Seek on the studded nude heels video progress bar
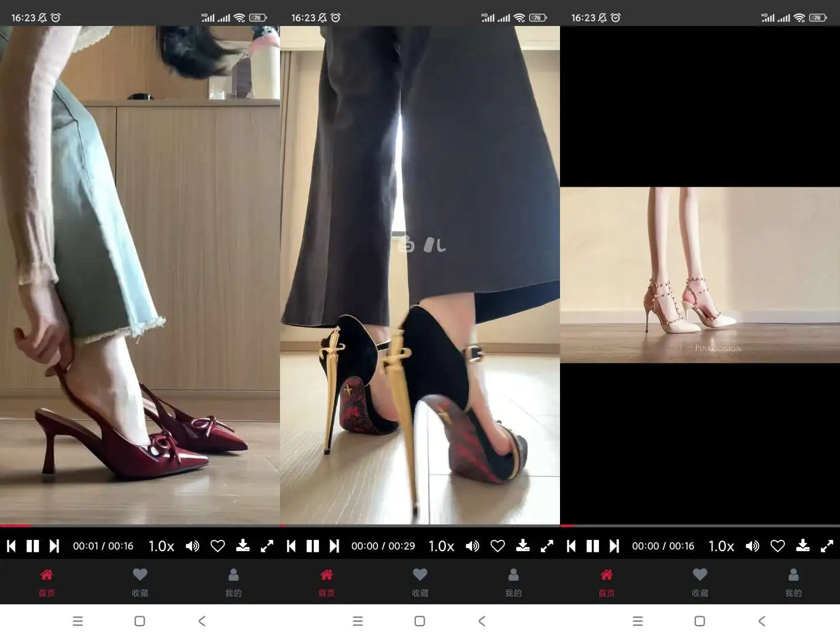 click(x=700, y=525)
